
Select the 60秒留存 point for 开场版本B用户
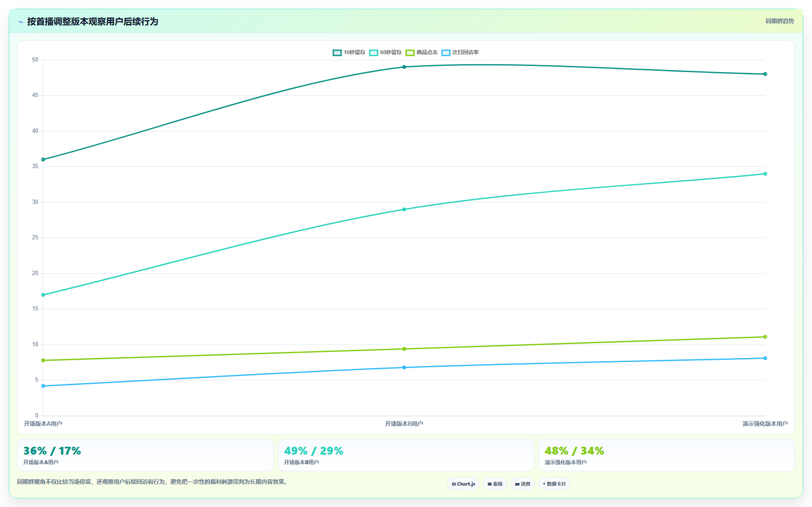click(x=404, y=209)
